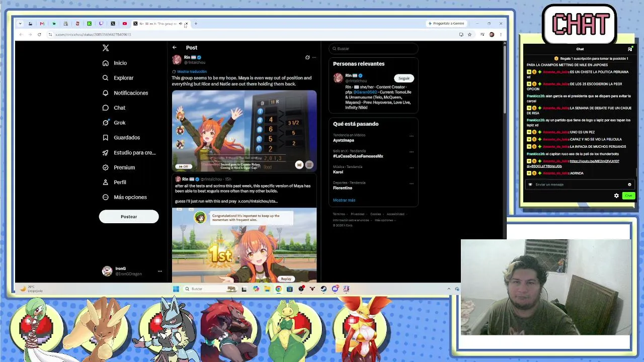Image resolution: width=644 pixels, height=362 pixels.
Task: Open Chrome's three-dot menu
Action: point(501,35)
